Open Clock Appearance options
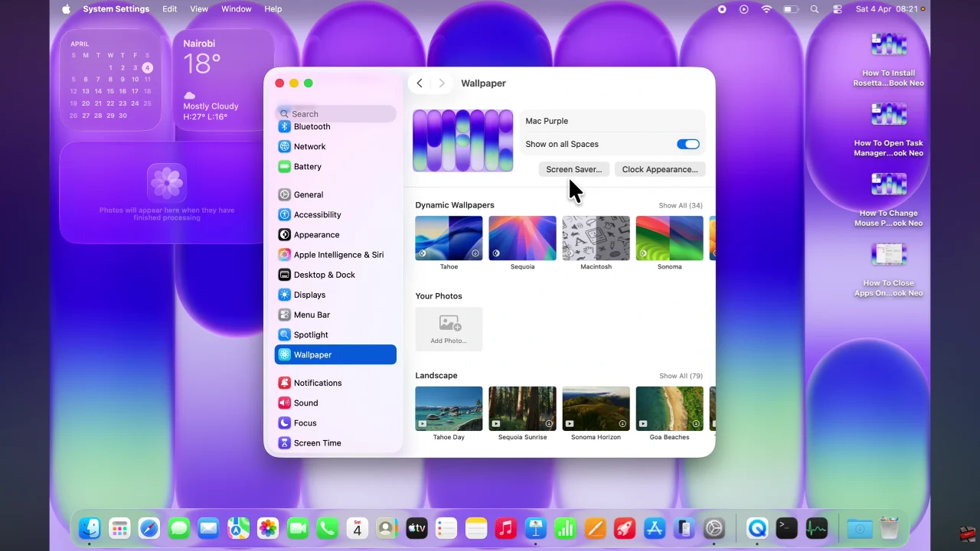The image size is (980, 551). tap(659, 169)
